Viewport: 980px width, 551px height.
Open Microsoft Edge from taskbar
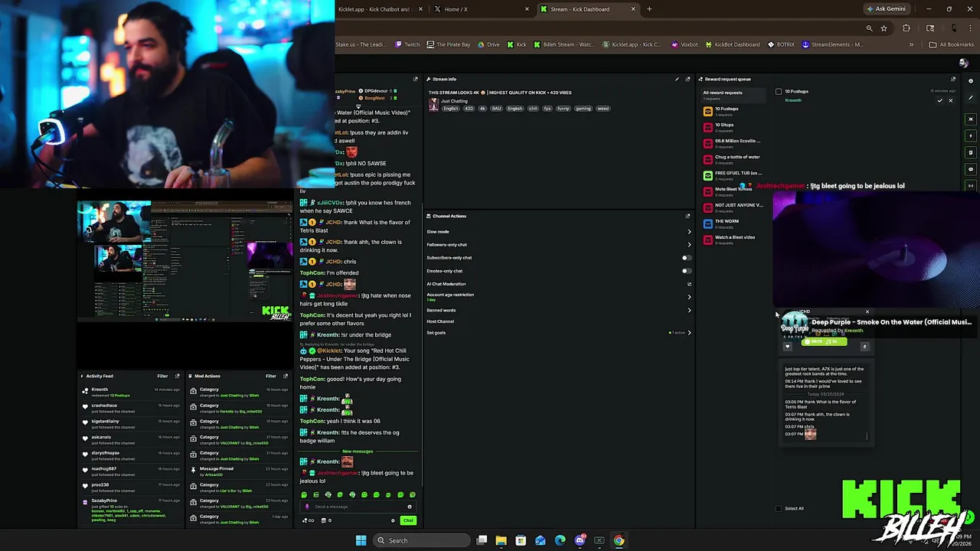pos(560,540)
